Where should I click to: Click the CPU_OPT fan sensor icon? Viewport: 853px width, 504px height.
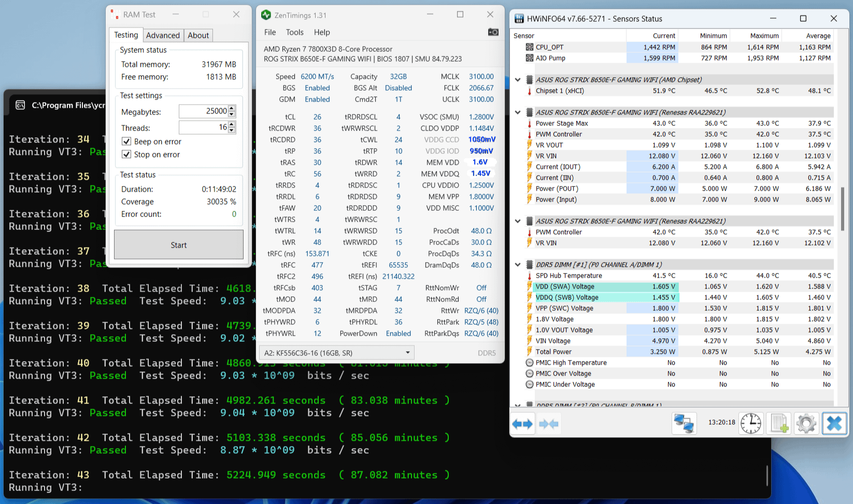pos(530,47)
